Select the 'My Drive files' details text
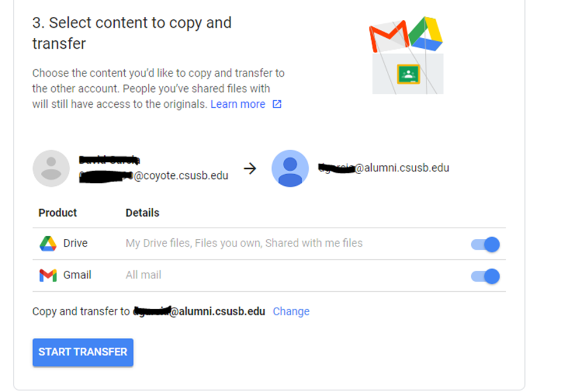The width and height of the screenshot is (568, 392). [244, 243]
